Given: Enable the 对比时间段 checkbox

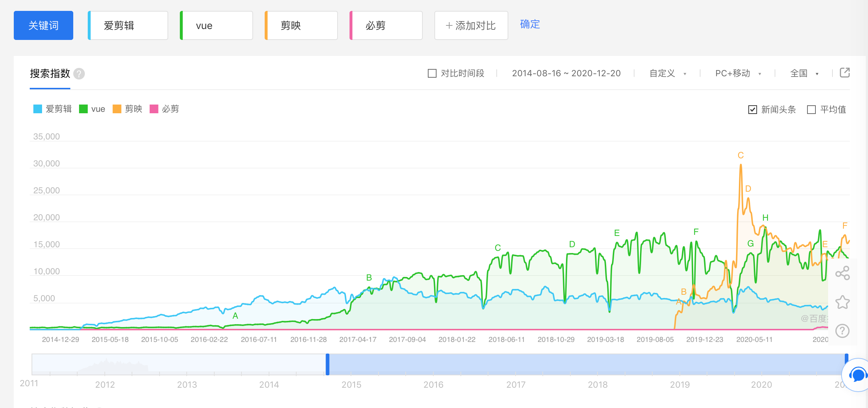Looking at the screenshot, I should (431, 73).
